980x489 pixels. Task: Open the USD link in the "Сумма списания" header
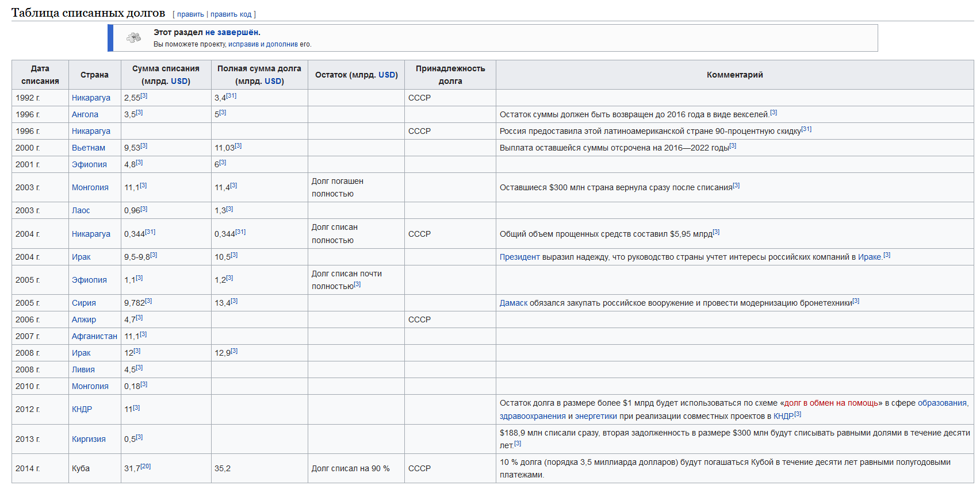179,81
